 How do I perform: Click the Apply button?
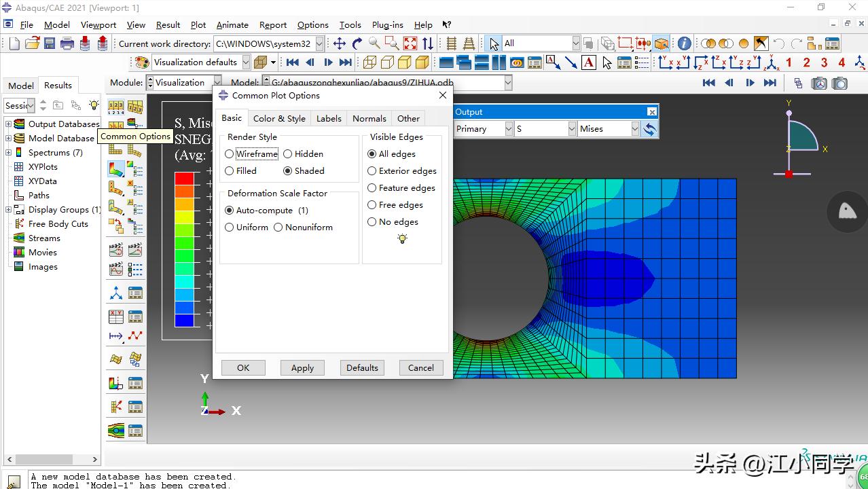pyautogui.click(x=302, y=368)
